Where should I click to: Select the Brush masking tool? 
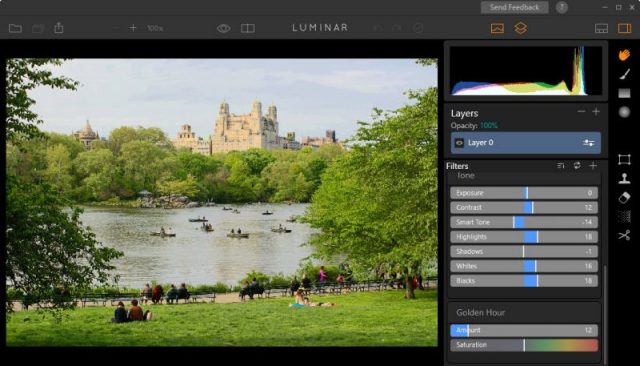pyautogui.click(x=624, y=74)
